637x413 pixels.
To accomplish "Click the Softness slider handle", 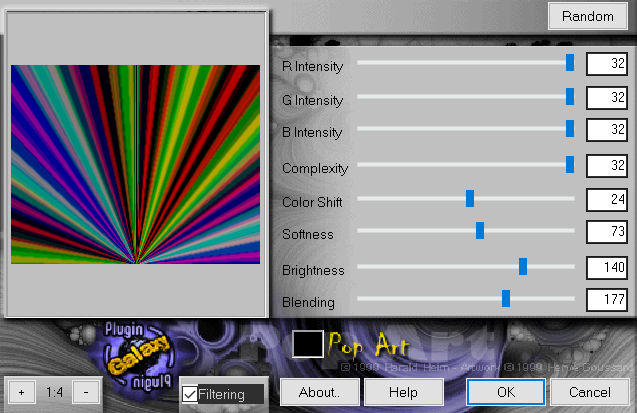I will [480, 231].
